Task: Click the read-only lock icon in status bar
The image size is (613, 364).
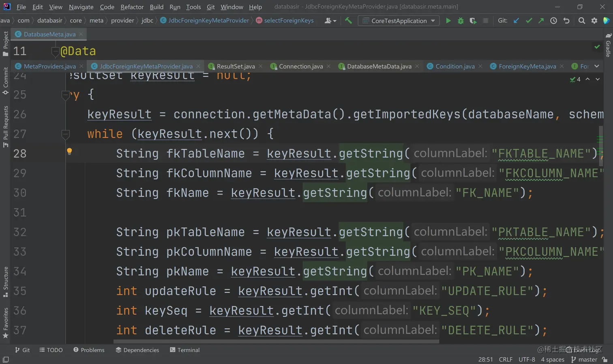Action: click(x=605, y=360)
